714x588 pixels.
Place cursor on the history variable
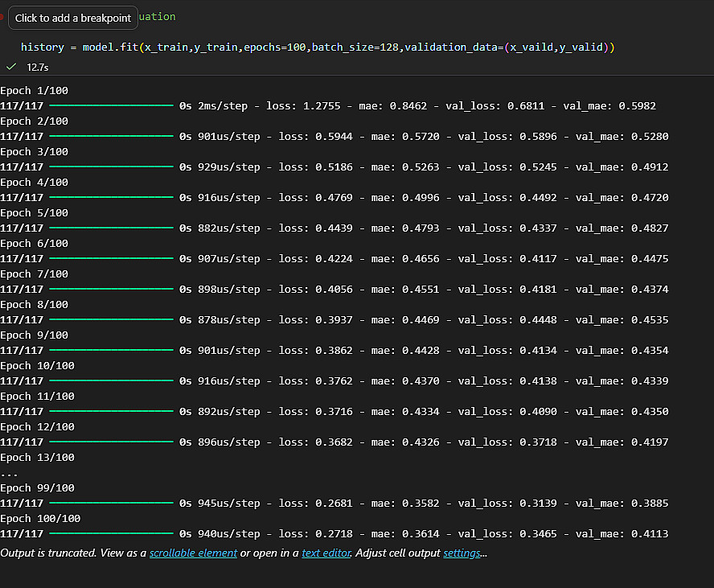tap(43, 47)
